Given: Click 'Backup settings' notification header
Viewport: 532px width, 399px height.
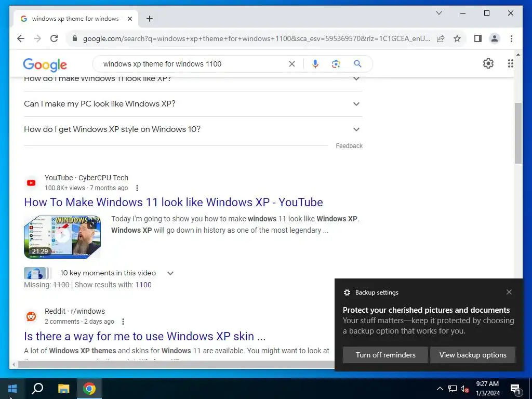Looking at the screenshot, I should point(377,292).
